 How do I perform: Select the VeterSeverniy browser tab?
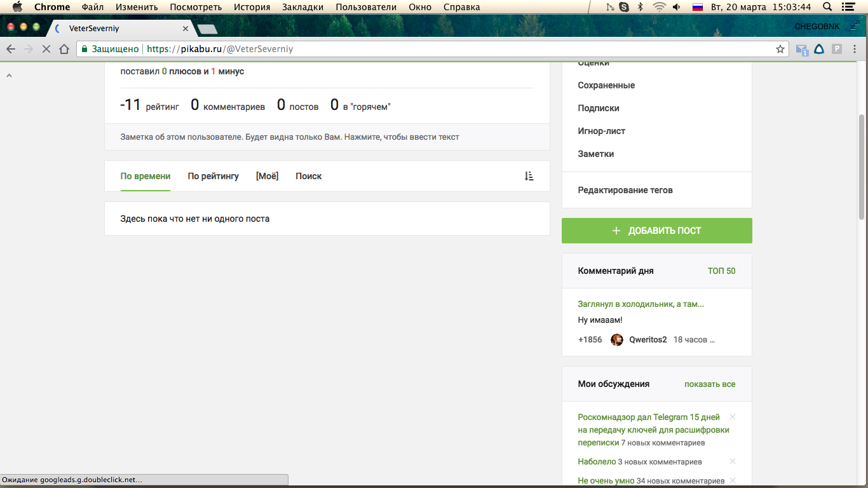(121, 29)
